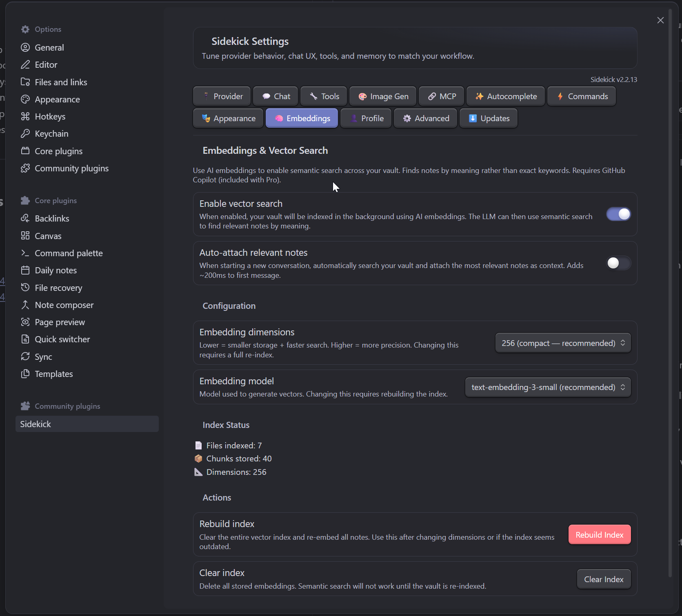Click the Clear Index button
682x616 pixels.
point(604,579)
